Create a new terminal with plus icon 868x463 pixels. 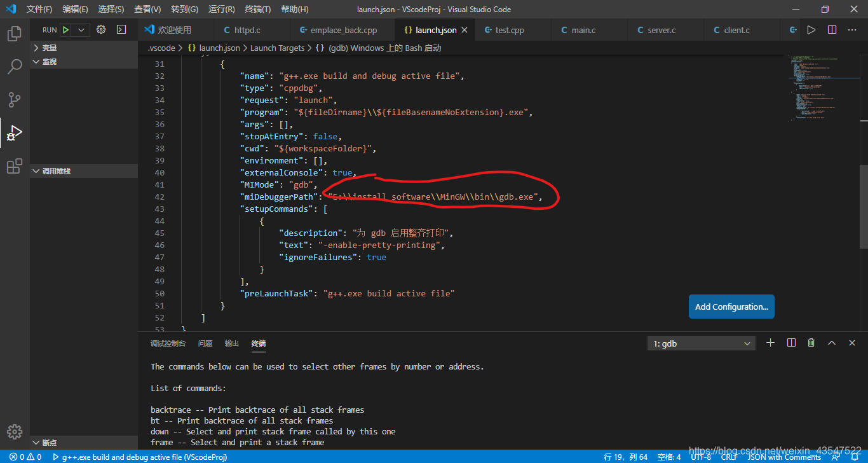771,343
